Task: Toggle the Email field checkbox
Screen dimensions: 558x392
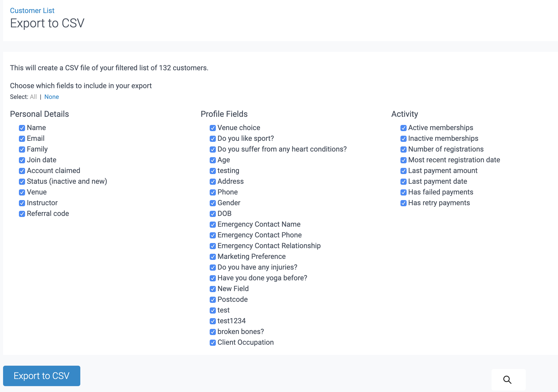Action: [22, 139]
